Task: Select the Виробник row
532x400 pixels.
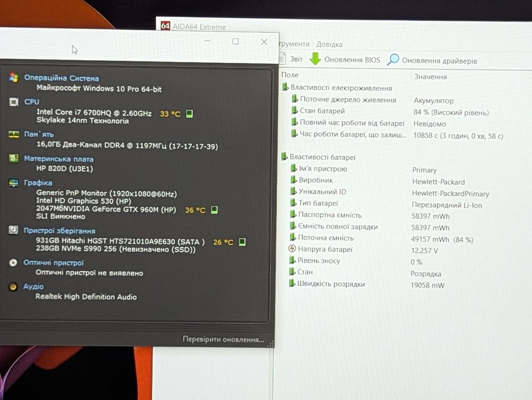Action: click(x=311, y=180)
